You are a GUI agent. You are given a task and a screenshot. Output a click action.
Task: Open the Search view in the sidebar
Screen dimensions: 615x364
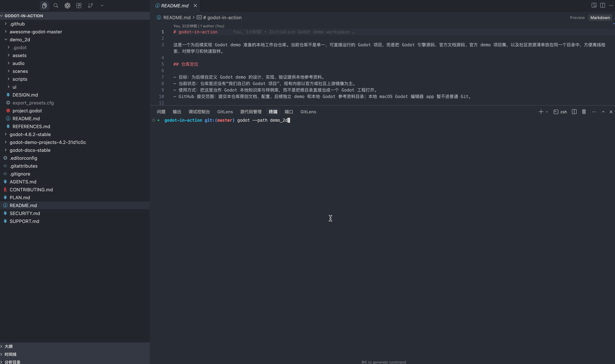[56, 6]
